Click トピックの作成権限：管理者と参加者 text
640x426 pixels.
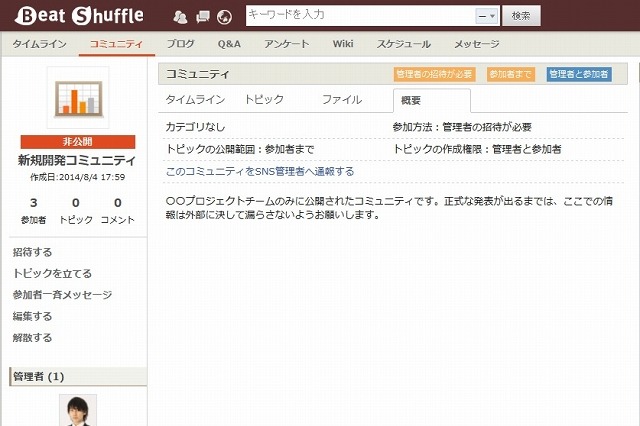tap(477, 149)
